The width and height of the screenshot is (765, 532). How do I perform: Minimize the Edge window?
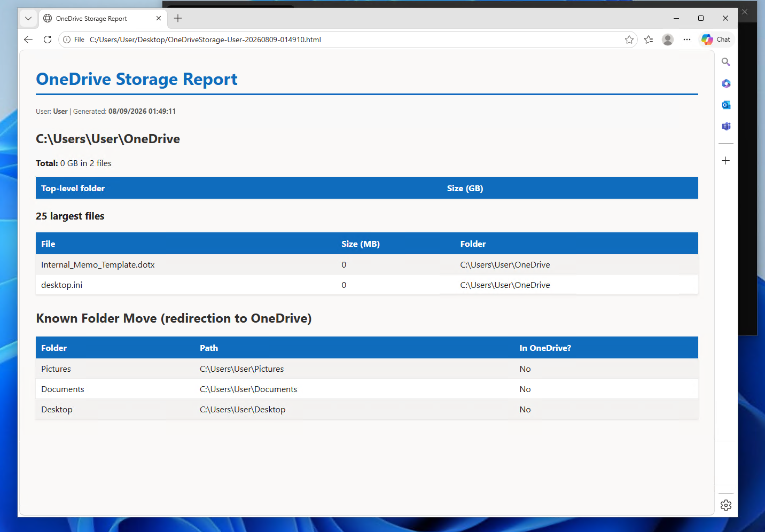pyautogui.click(x=676, y=18)
